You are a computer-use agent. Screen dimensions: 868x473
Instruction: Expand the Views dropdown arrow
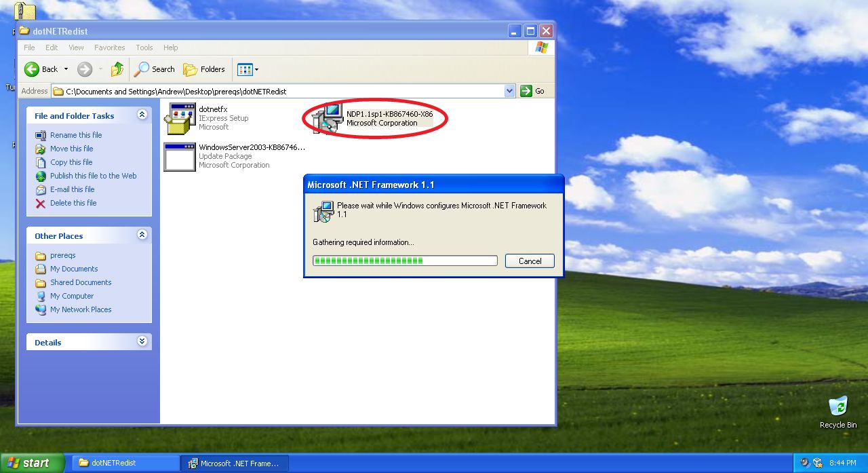click(x=257, y=69)
